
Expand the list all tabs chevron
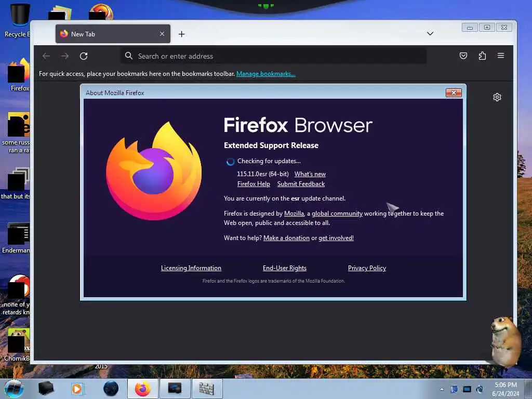tap(430, 34)
